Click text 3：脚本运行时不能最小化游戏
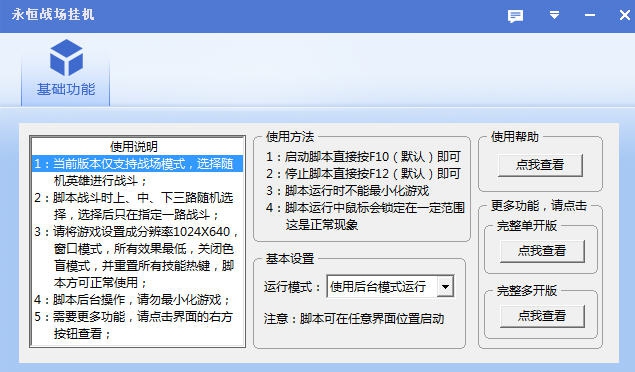Viewport: 635px width, 372px height. tap(347, 191)
